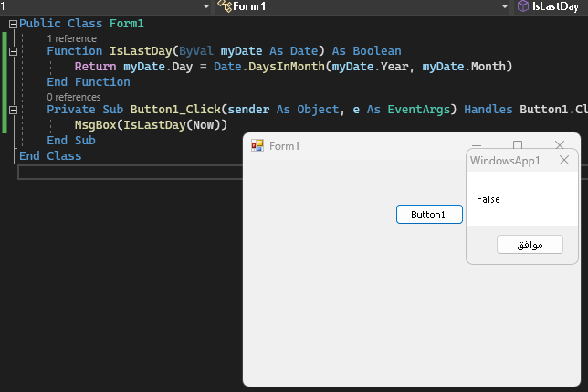Click 'Form1' in the class declaration
The width and height of the screenshot is (588, 392).
(127, 24)
